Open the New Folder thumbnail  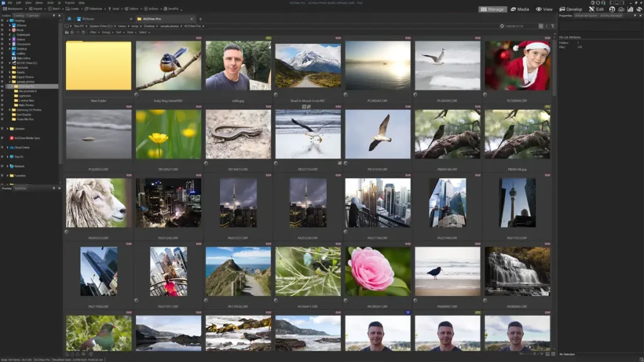[99, 65]
